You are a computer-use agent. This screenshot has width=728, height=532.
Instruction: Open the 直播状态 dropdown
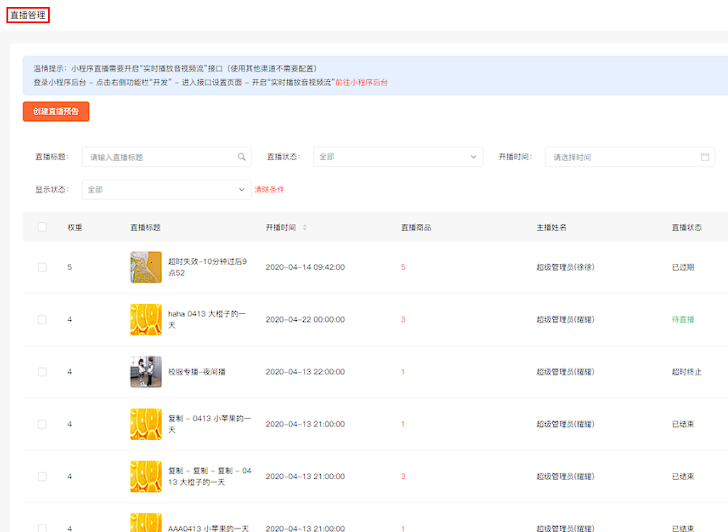click(398, 157)
